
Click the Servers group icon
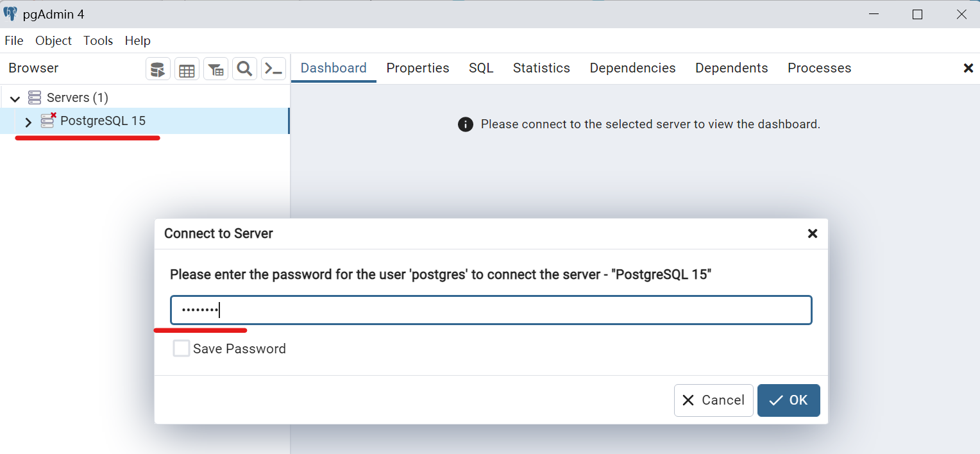(x=35, y=98)
